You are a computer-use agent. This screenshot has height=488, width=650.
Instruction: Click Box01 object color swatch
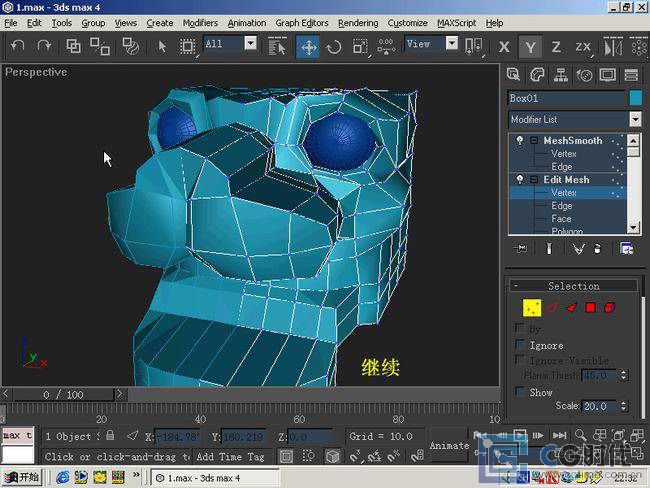635,98
